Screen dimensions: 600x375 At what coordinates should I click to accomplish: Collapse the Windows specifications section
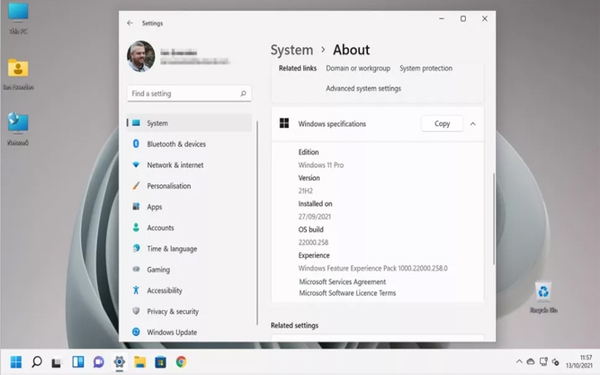473,124
